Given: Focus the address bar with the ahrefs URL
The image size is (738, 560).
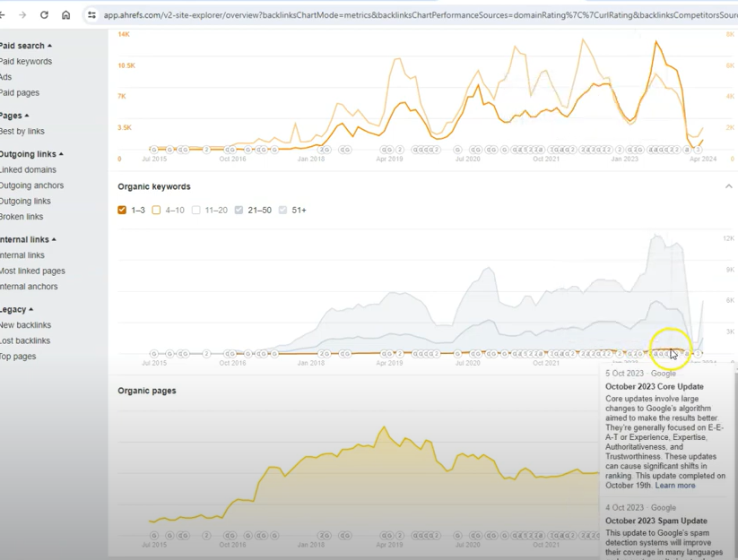Looking at the screenshot, I should (x=419, y=15).
